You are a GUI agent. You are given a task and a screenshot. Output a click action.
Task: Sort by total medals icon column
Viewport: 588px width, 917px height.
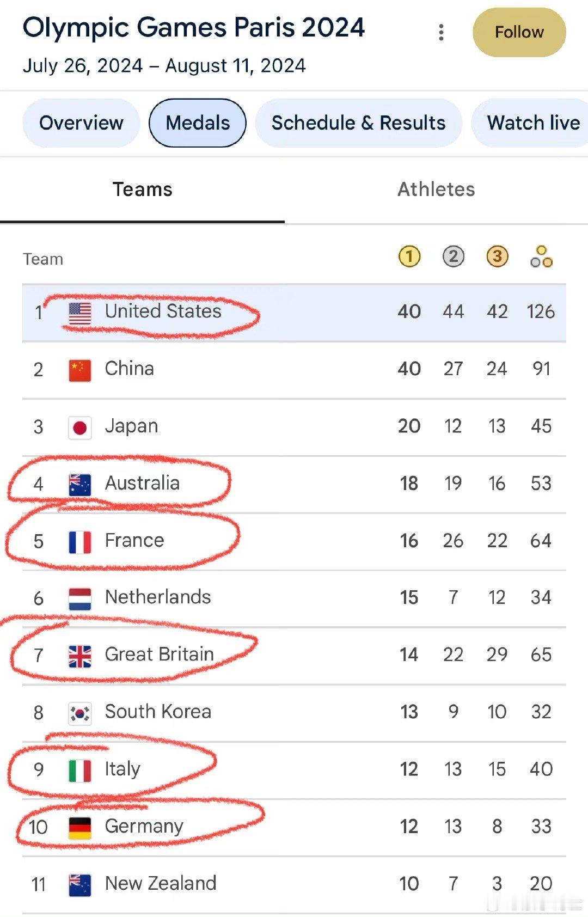541,256
